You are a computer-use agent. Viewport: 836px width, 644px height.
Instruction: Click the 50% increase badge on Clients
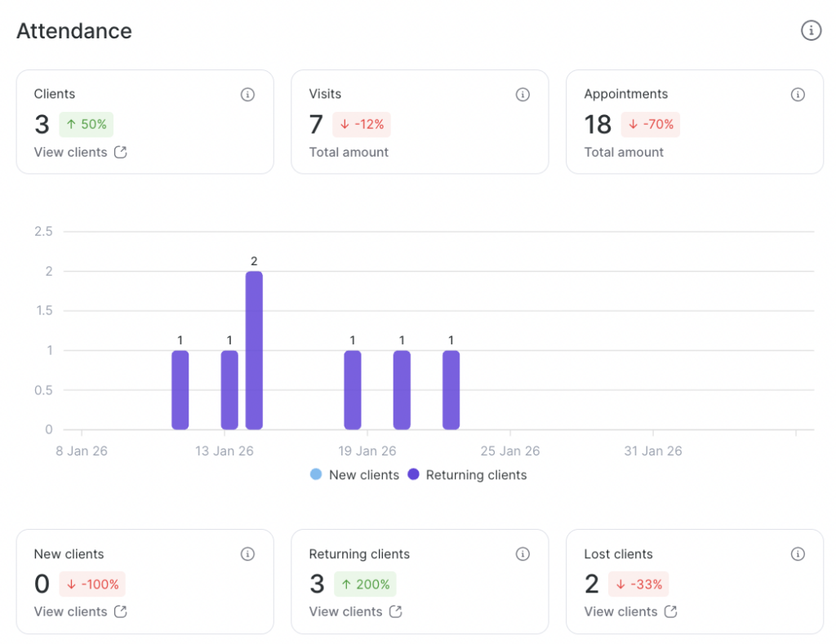click(x=86, y=125)
